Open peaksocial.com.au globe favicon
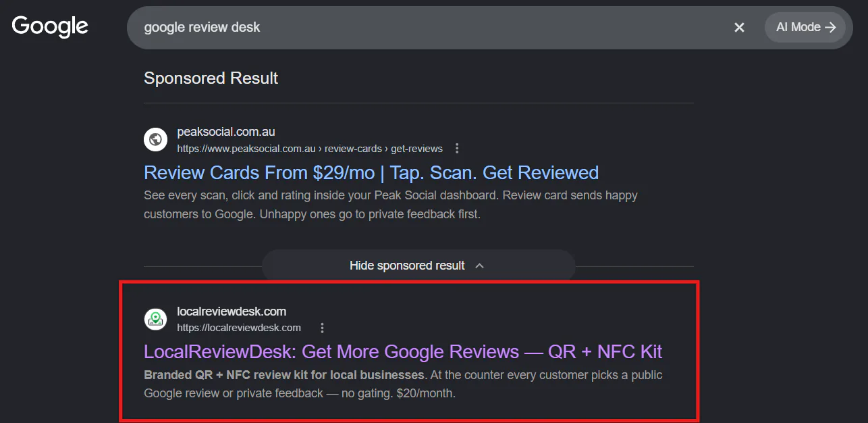 point(155,140)
